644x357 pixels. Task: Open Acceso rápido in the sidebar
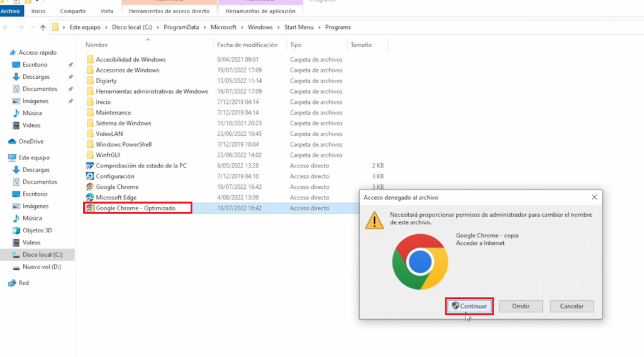37,53
